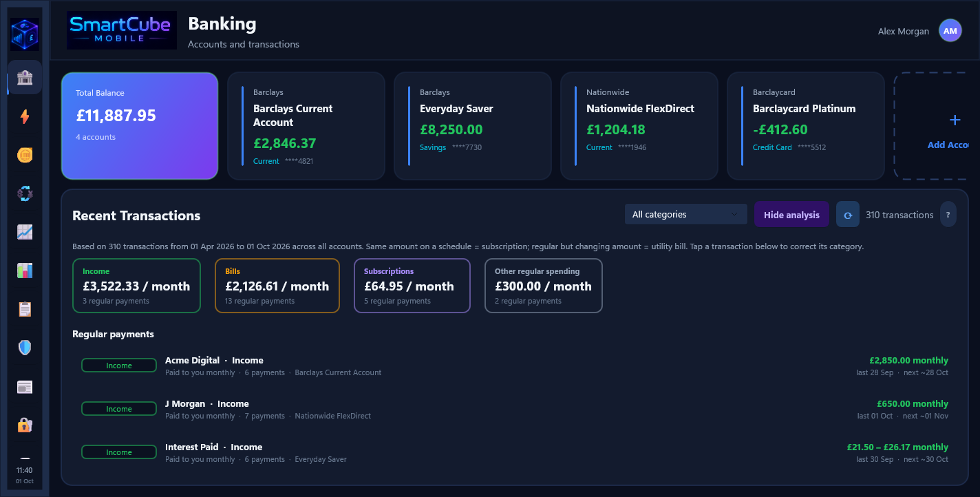Open the AM user avatar
The image size is (980, 497).
tap(950, 31)
